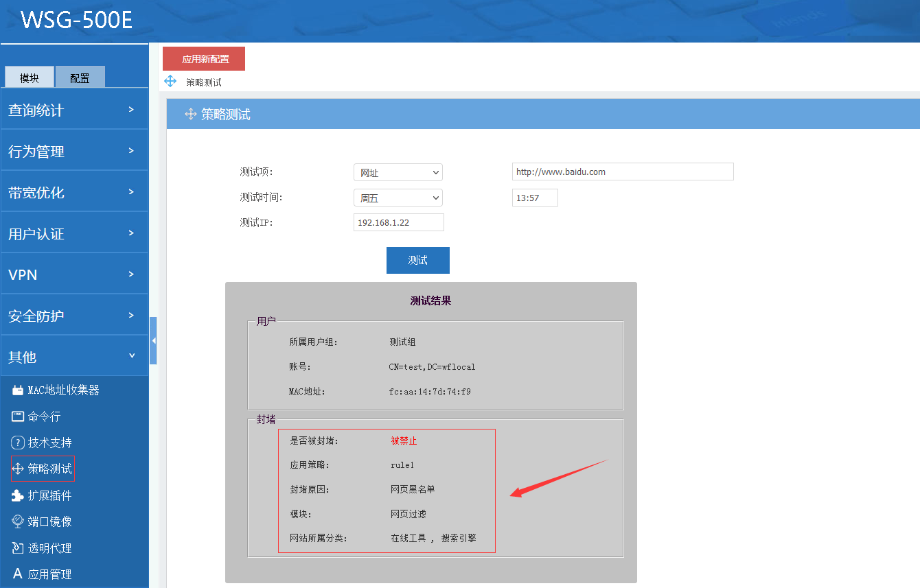This screenshot has width=920, height=588.
Task: Click the 扩展插件 puzzle piece icon
Action: coord(18,495)
